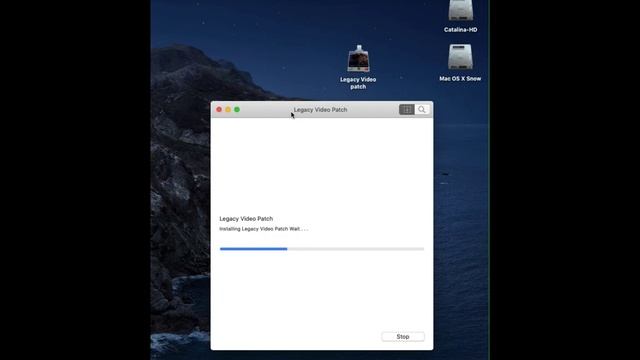The height and width of the screenshot is (360, 640).
Task: Maximize window with the green button
Action: (237, 109)
